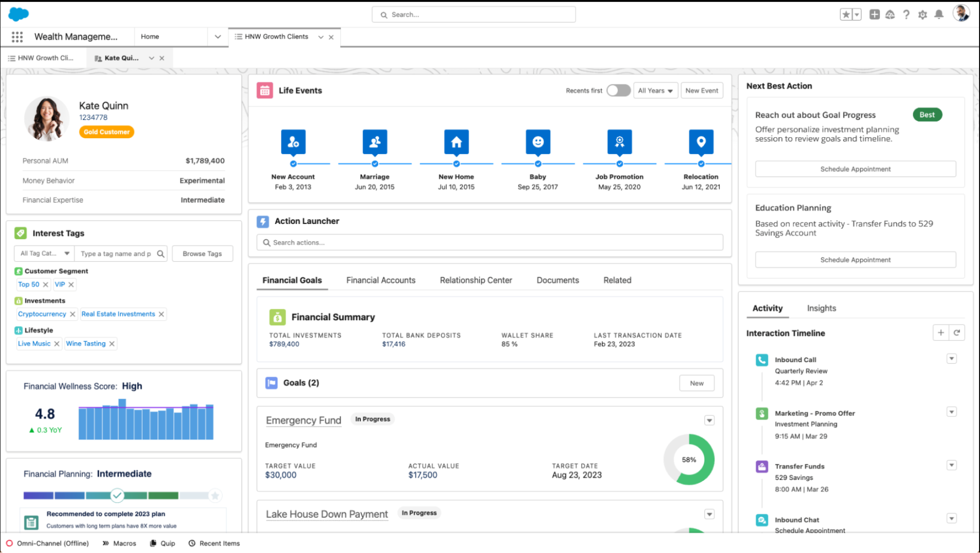Toggle the Recents first switch
This screenshot has height=553, width=980.
(x=618, y=90)
